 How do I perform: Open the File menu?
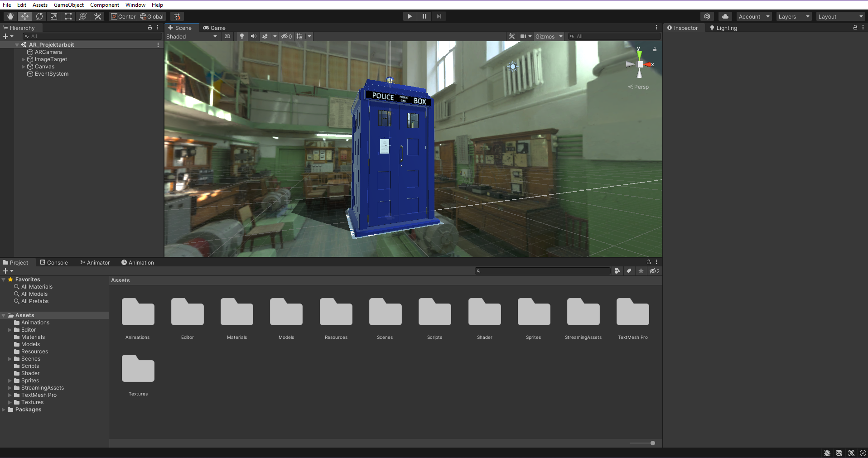(x=7, y=5)
